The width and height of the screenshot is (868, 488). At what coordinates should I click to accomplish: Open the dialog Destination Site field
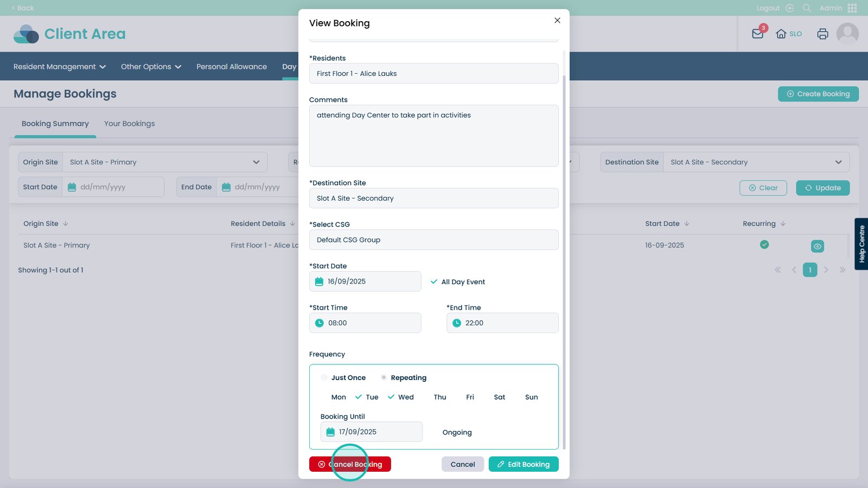433,198
